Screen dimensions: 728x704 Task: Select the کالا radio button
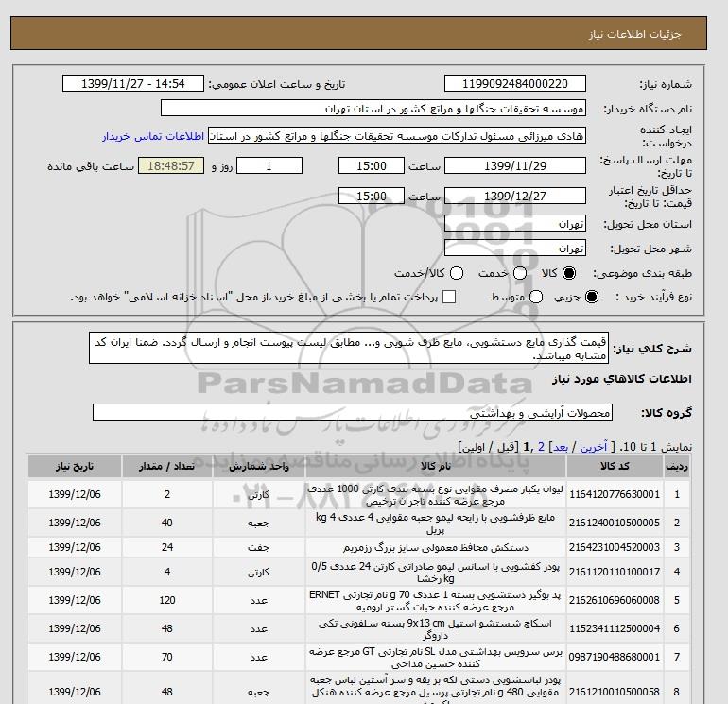569,273
